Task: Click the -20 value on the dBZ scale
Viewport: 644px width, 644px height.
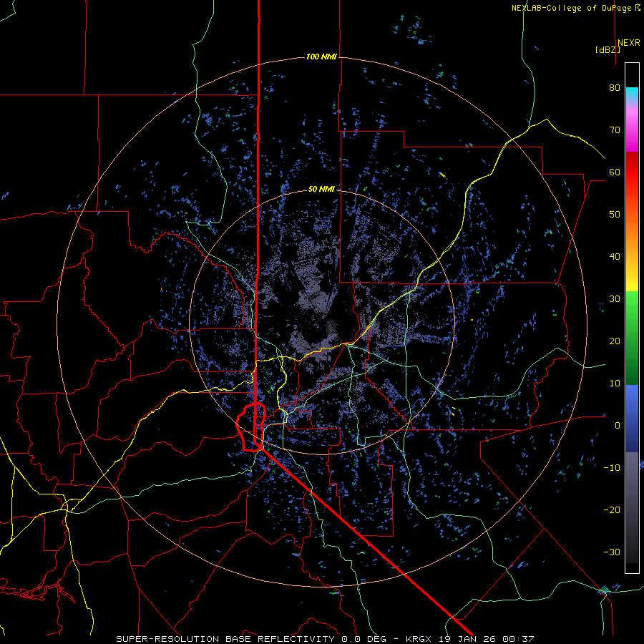Action: [x=612, y=509]
